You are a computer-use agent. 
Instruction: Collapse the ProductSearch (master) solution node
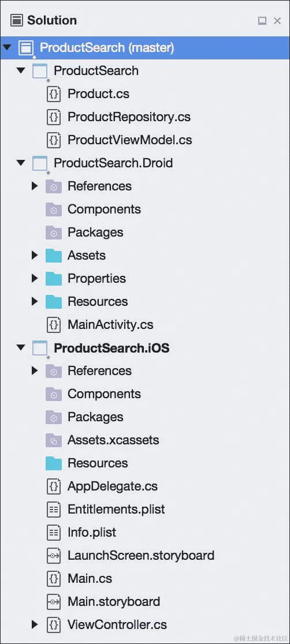pyautogui.click(x=6, y=48)
